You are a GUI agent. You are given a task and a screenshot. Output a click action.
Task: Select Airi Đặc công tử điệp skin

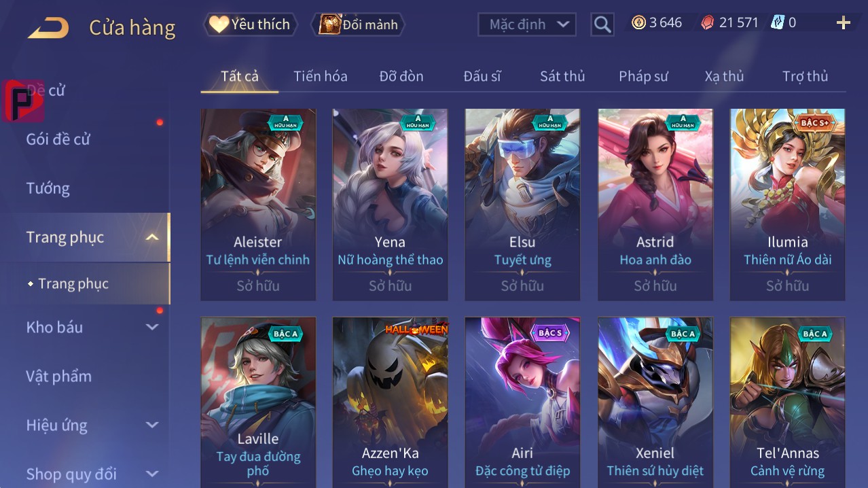click(522, 402)
